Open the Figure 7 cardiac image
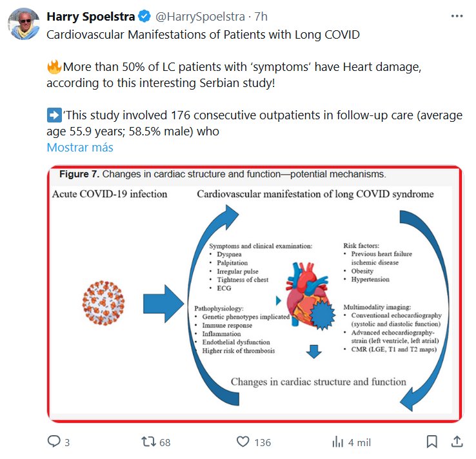Screen dimensions: 476x459 [254, 293]
